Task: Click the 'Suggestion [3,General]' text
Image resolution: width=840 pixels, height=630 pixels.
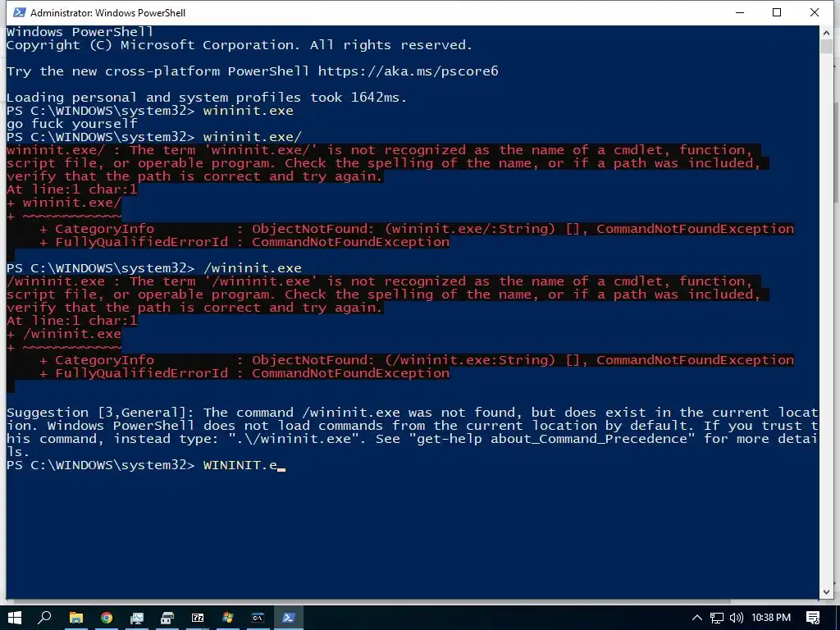Action: point(100,413)
